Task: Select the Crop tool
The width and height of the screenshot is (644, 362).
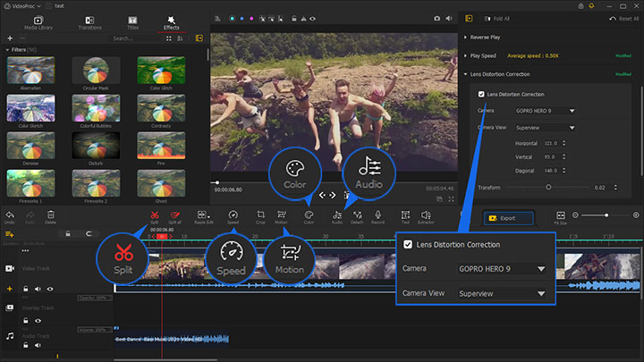Action: pos(260,215)
